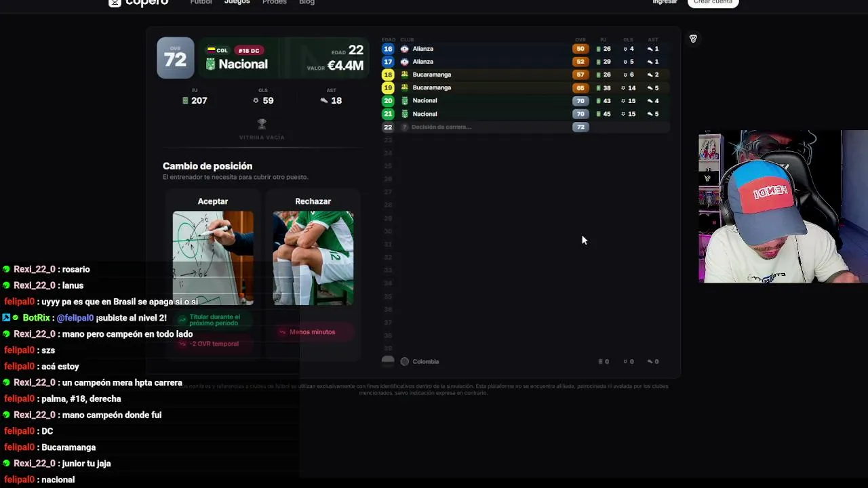This screenshot has height=488, width=868.
Task: Click the trophy medal icon beside career table
Action: click(693, 39)
